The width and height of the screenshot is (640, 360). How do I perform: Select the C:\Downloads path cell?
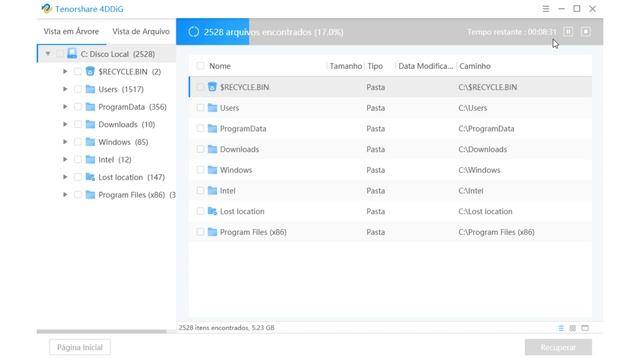point(482,149)
